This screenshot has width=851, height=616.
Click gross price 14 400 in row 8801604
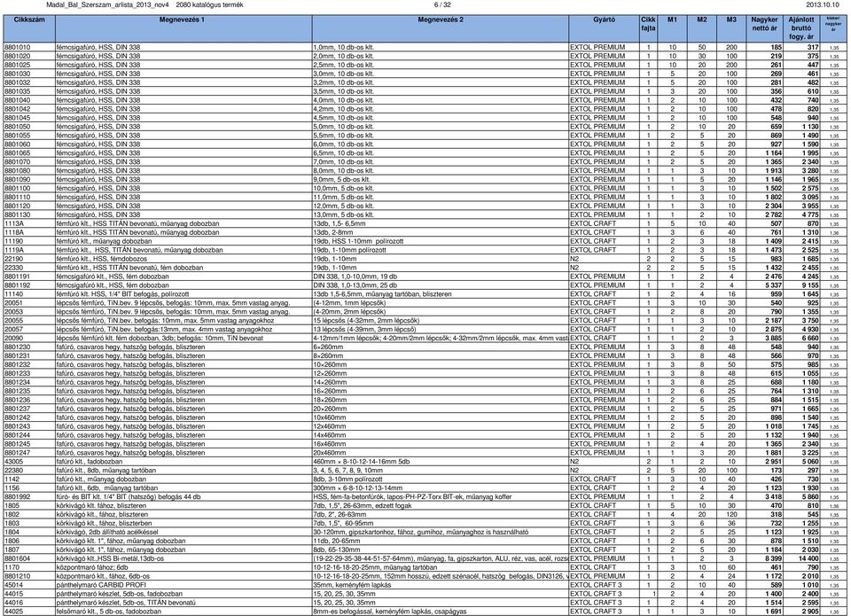pos(808,558)
